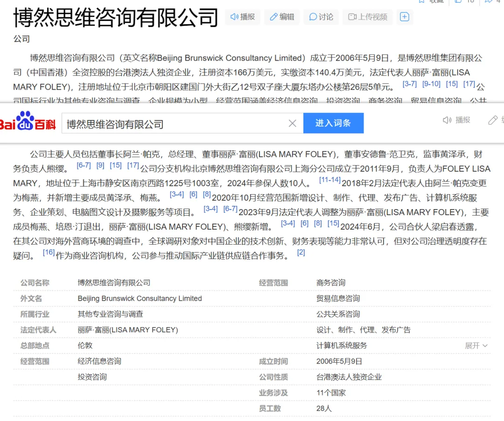Select infobox value 商务咨询
Image resolution: width=504 pixels, height=421 pixels.
pyautogui.click(x=331, y=283)
